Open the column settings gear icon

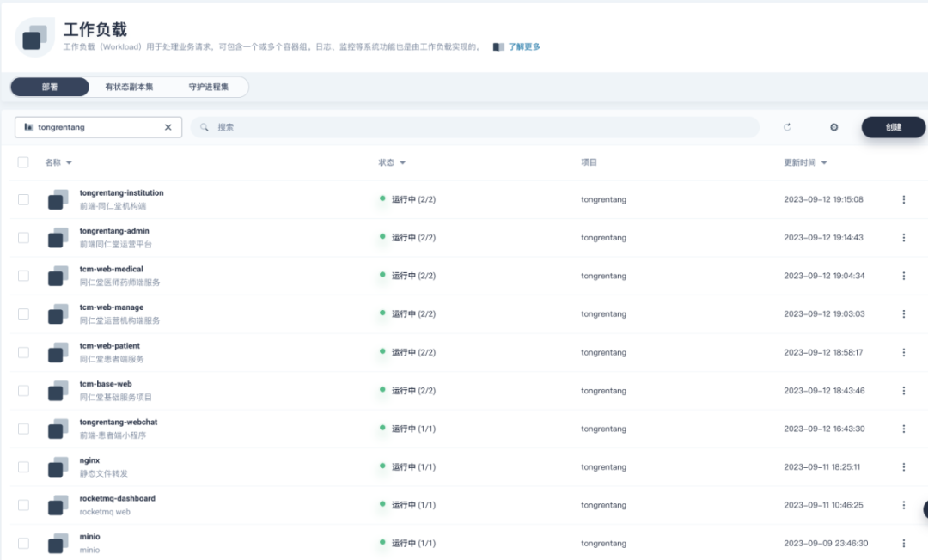[833, 127]
